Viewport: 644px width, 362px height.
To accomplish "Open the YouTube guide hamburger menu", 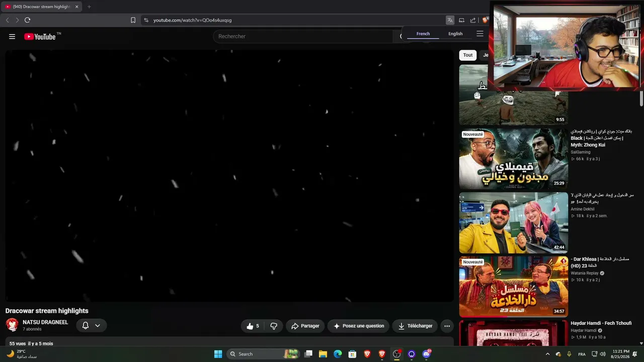I will [x=12, y=36].
